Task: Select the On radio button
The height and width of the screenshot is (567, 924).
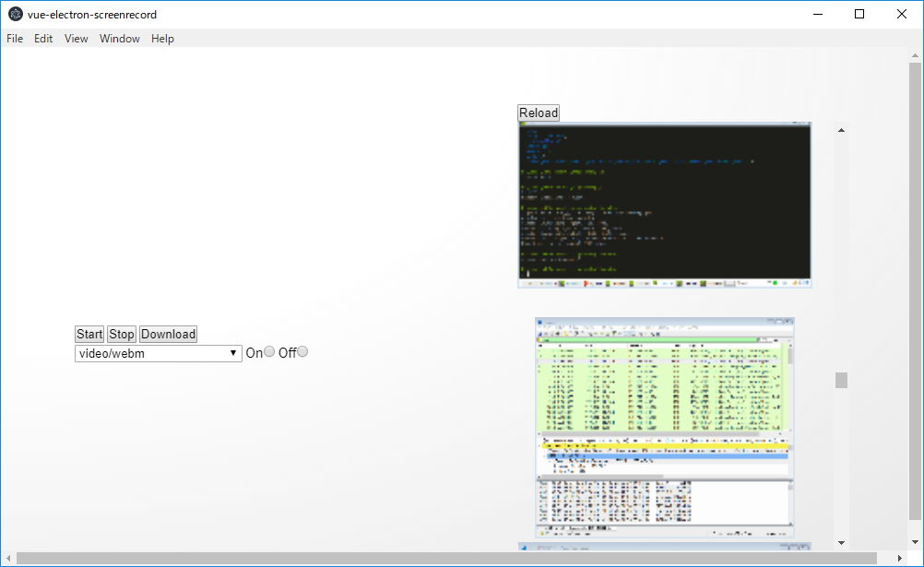Action: tap(268, 352)
